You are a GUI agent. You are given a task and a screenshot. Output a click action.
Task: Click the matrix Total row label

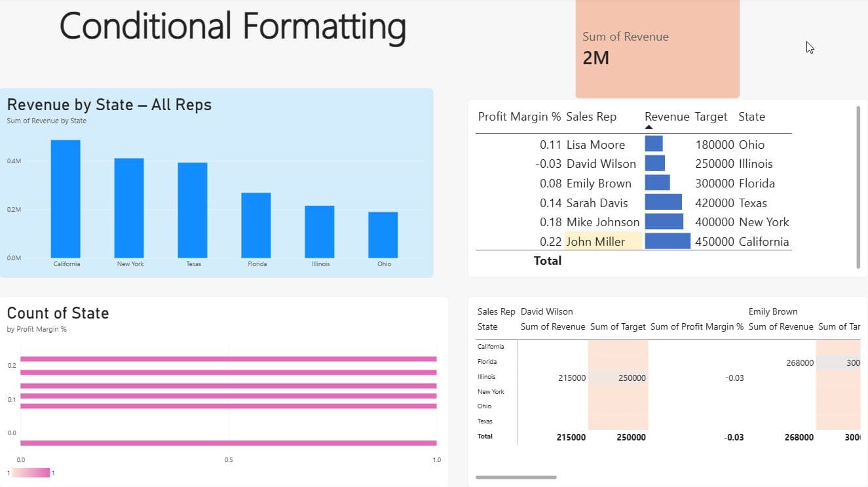coord(485,437)
